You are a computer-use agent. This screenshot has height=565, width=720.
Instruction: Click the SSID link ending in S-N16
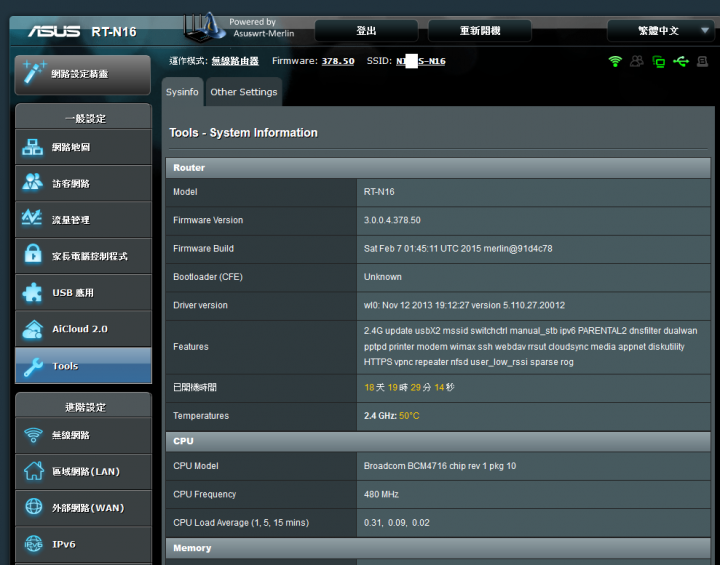click(x=421, y=61)
